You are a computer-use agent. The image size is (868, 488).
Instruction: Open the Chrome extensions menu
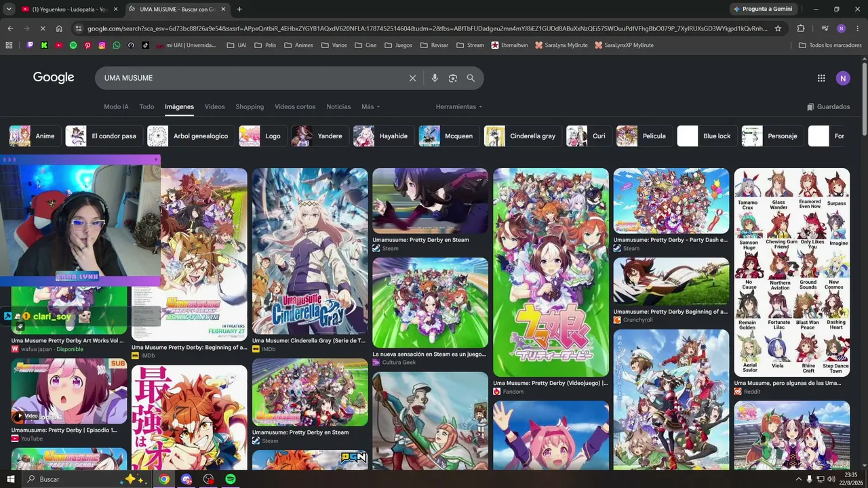point(801,28)
